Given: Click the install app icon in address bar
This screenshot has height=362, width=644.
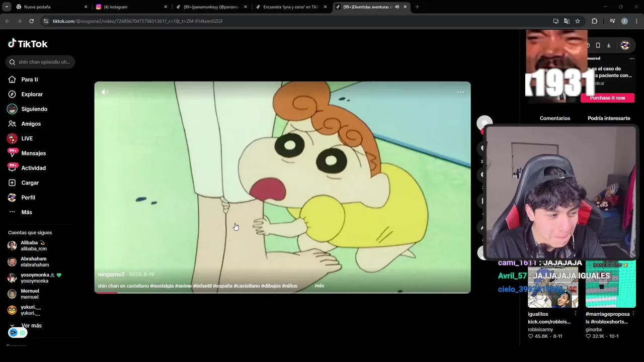Looking at the screenshot, I should [x=556, y=21].
